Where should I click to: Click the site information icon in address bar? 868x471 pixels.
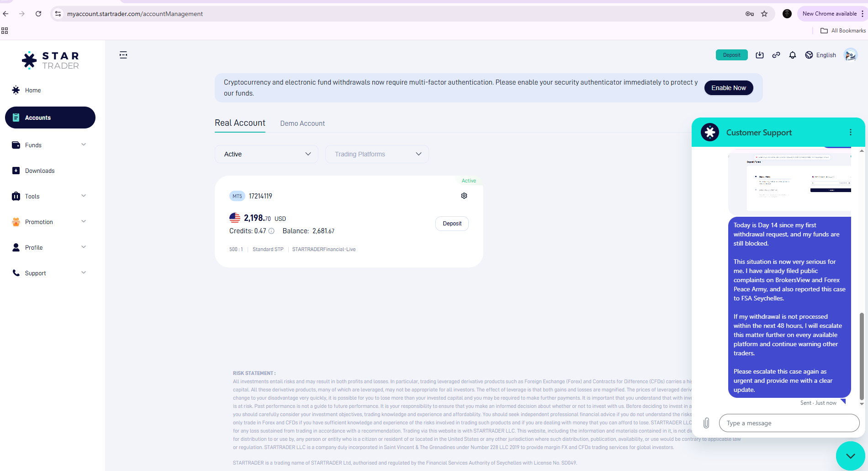click(x=58, y=14)
